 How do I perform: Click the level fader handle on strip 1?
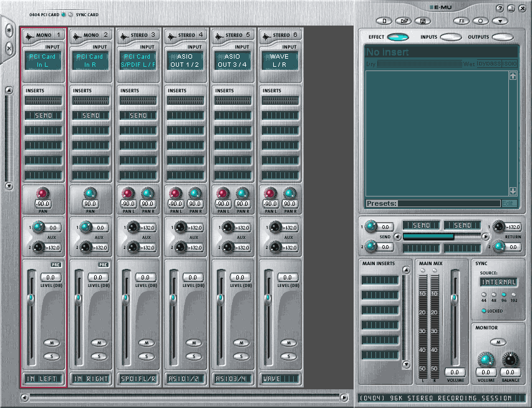[x=31, y=299]
